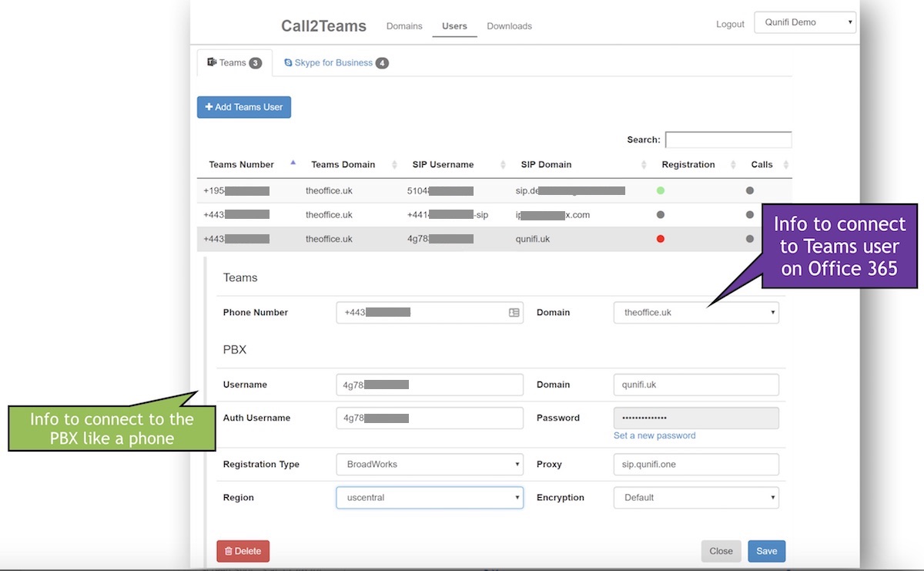Switch to the Teams tab
Screen dimensions: 924x571
[235, 63]
